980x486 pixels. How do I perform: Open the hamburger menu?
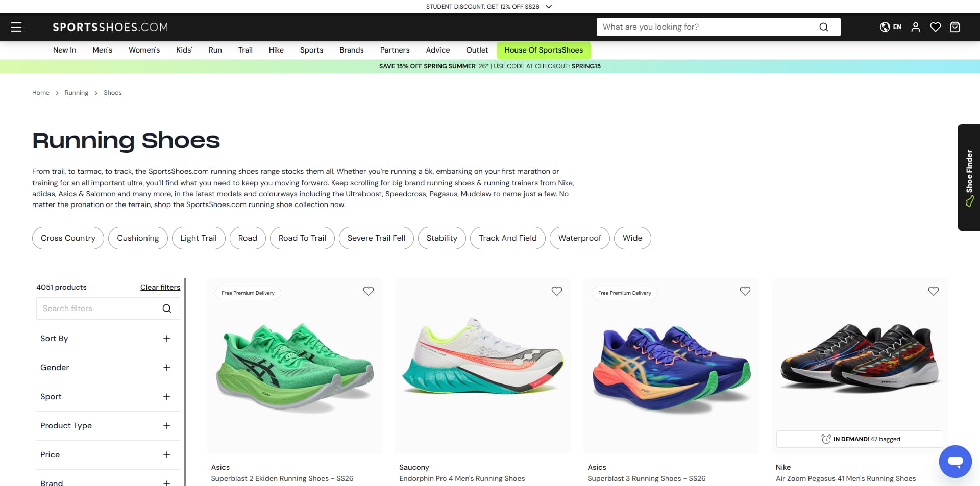coord(16,27)
